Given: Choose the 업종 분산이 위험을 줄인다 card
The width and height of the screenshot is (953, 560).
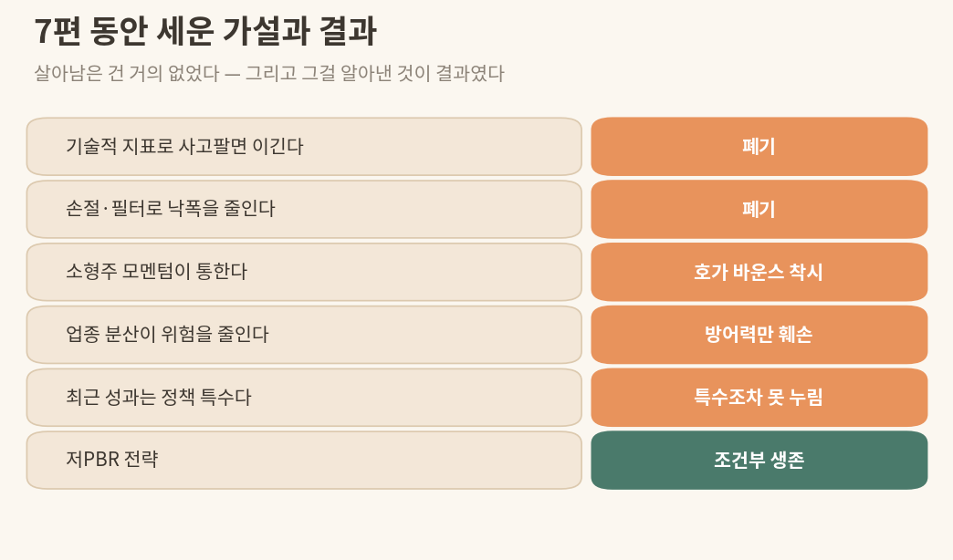Looking at the screenshot, I should (304, 335).
